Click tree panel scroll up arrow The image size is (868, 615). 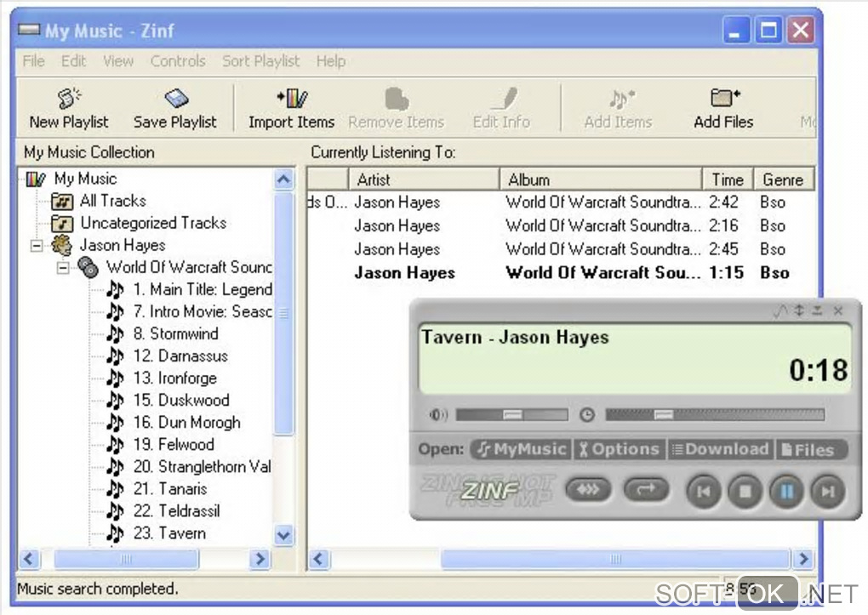(283, 179)
